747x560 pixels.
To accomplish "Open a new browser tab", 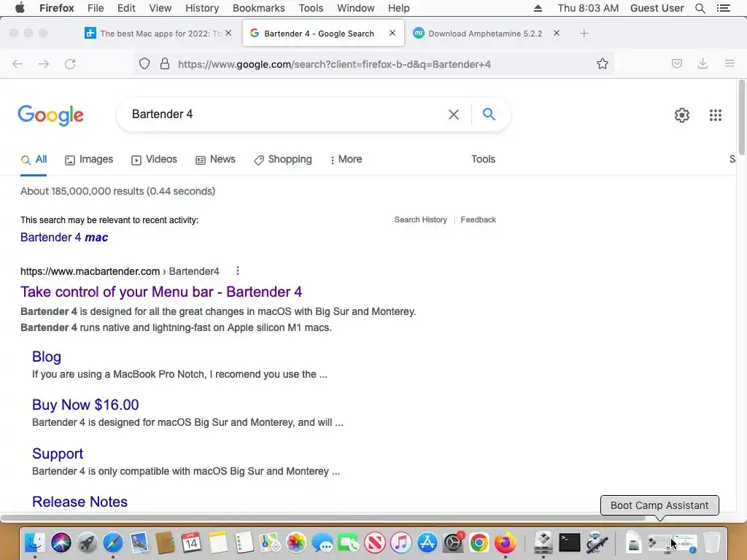I will pos(584,34).
